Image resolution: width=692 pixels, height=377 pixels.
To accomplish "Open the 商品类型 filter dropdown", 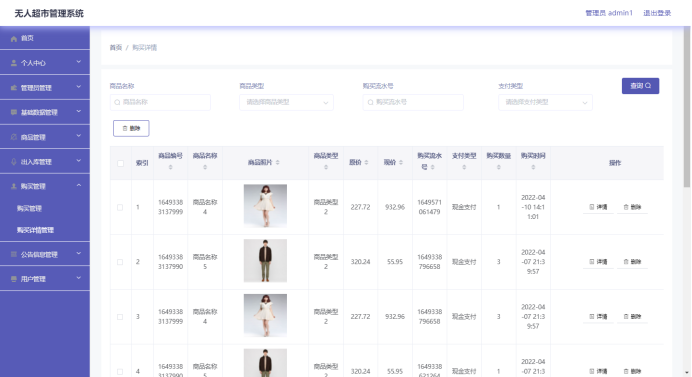I will [286, 102].
